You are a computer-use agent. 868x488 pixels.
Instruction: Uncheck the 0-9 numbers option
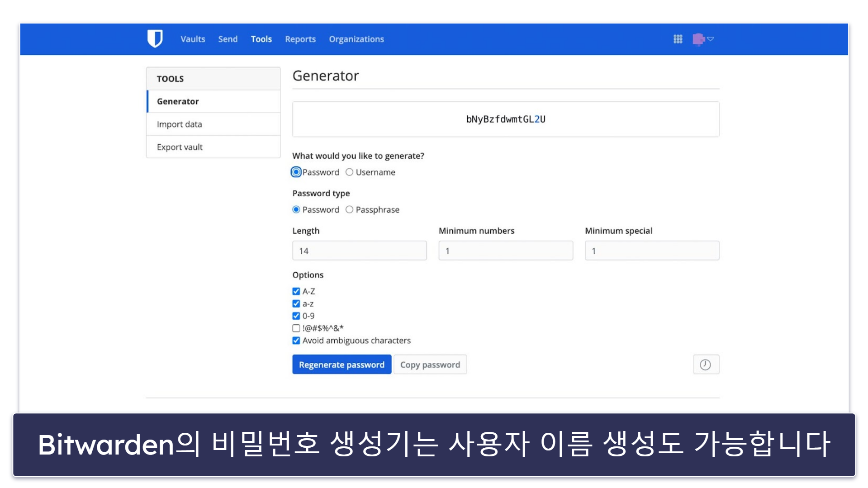(296, 316)
